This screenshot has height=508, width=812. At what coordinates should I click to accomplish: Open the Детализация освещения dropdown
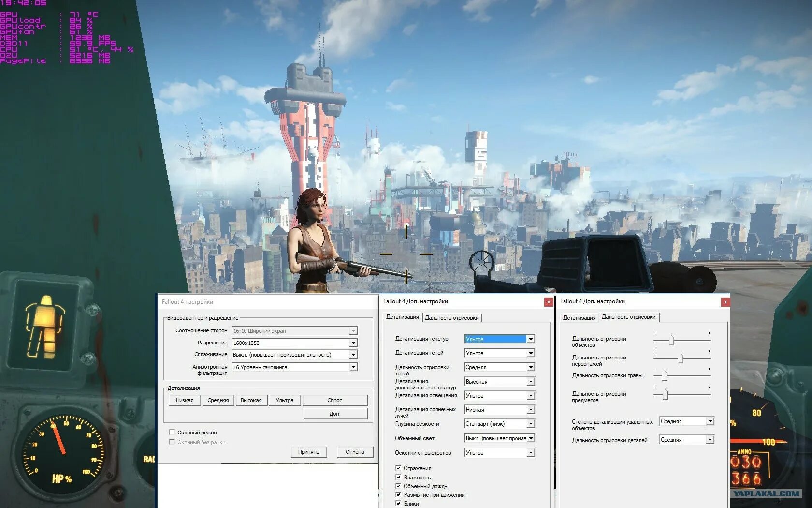point(499,396)
